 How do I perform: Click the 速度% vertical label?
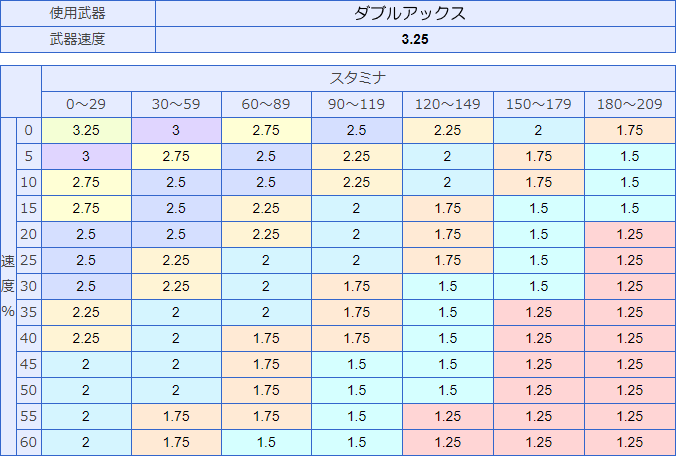8,286
